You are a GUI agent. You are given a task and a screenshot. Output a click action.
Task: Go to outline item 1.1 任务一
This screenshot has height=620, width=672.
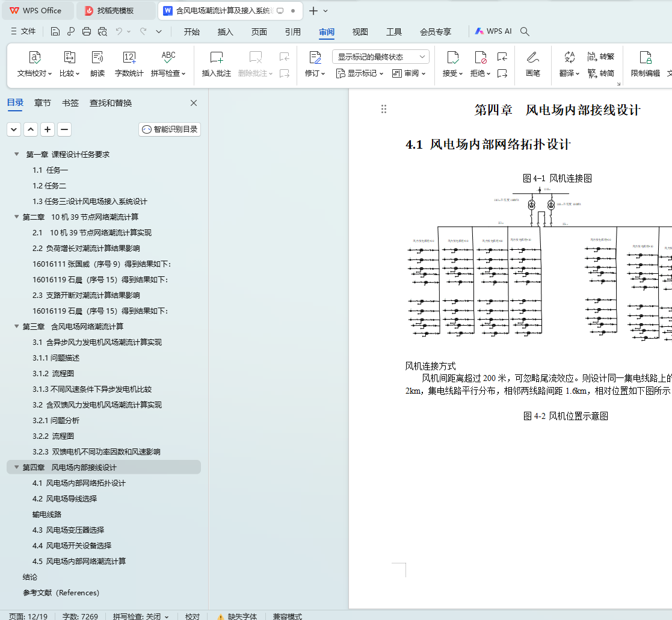click(50, 170)
